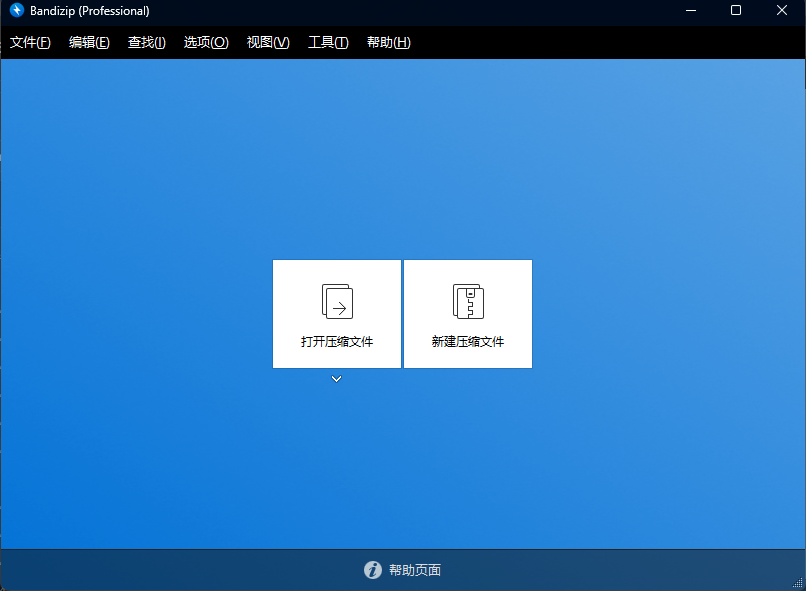Click the zipper icon on 新建压缩文件 tile
This screenshot has width=806, height=591.
[467, 300]
